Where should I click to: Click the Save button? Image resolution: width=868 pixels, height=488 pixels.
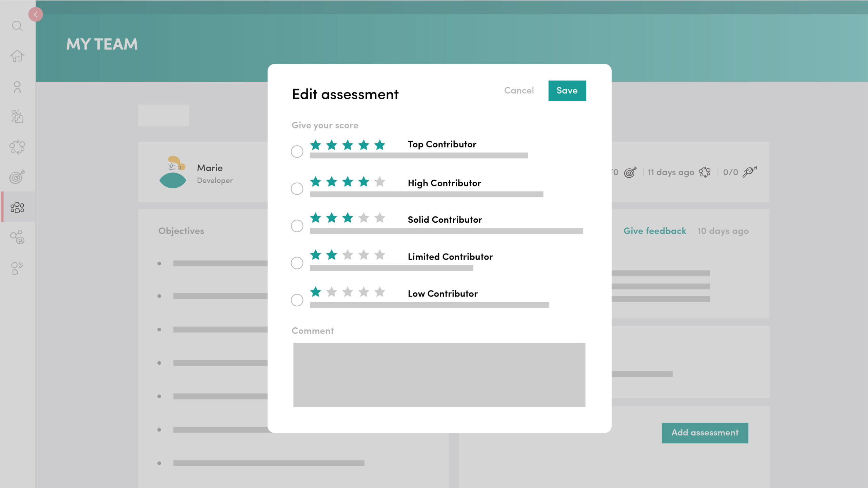[567, 90]
